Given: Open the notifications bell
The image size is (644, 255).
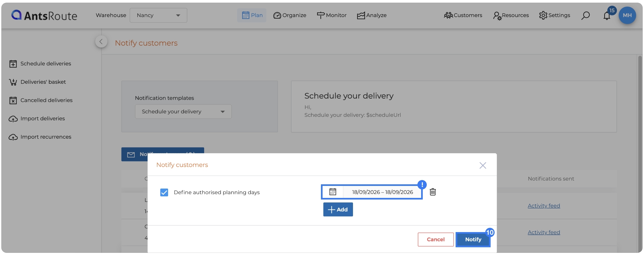Looking at the screenshot, I should (607, 16).
